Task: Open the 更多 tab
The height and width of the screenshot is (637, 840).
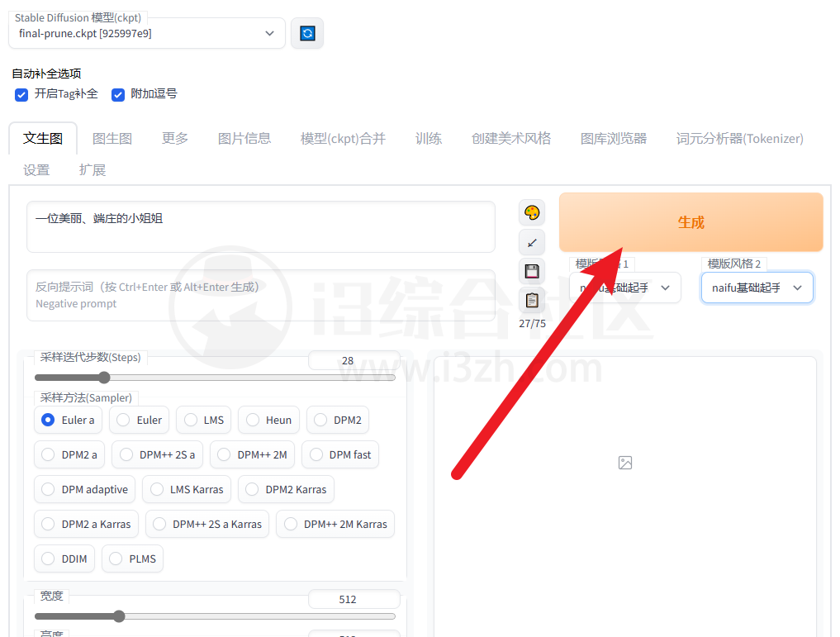Action: click(x=175, y=139)
